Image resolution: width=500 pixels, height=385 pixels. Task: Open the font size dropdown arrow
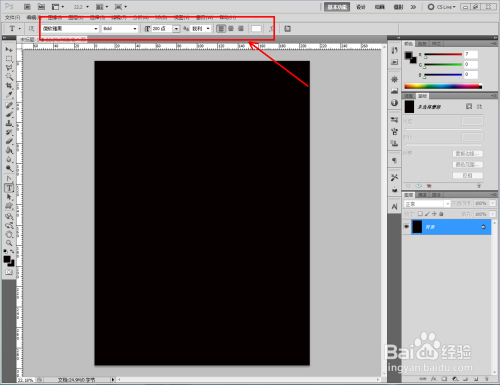176,29
